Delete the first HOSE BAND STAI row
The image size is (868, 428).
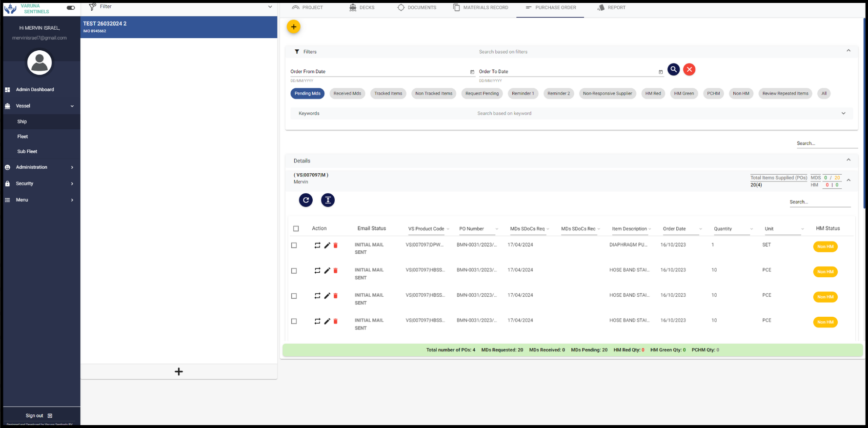(336, 270)
